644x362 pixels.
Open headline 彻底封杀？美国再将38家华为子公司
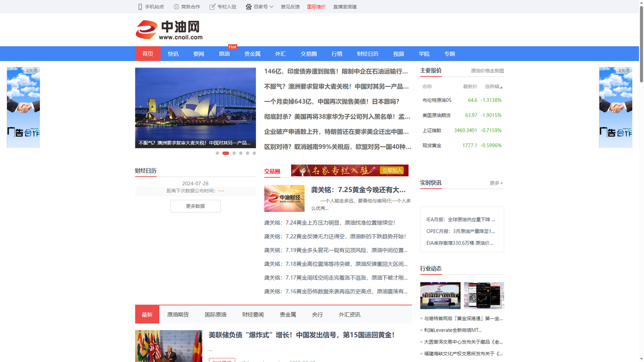[337, 117]
